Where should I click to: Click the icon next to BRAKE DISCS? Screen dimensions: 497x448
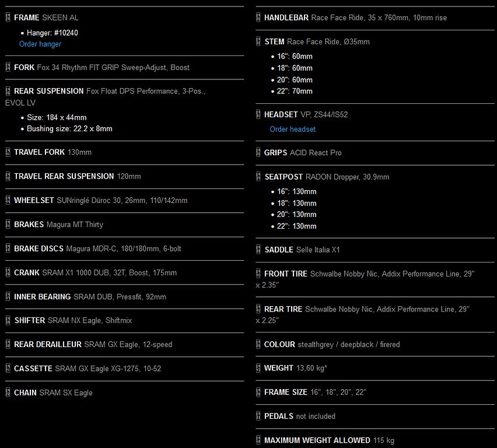tap(8, 249)
